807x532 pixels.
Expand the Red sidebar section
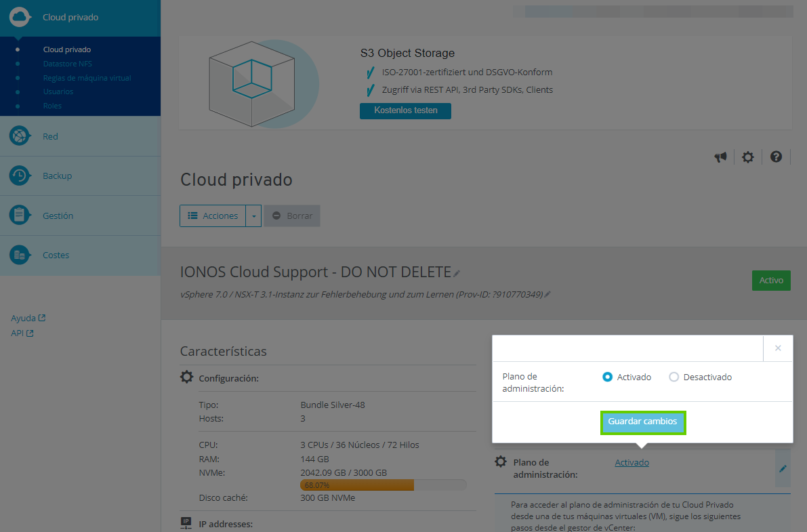tap(80, 136)
